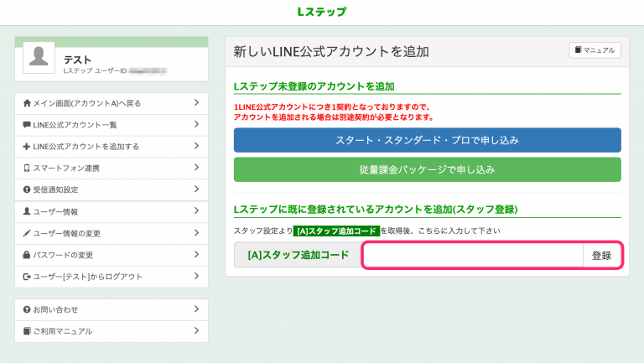
Task: Expand chevron on お問い合わせ row
Action: point(196,309)
